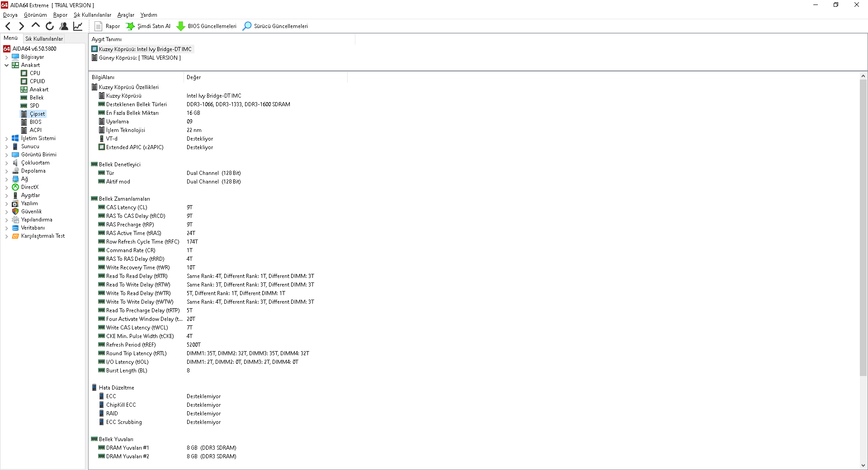This screenshot has width=868, height=470.
Task: Open the Görünüm menu
Action: click(x=35, y=15)
